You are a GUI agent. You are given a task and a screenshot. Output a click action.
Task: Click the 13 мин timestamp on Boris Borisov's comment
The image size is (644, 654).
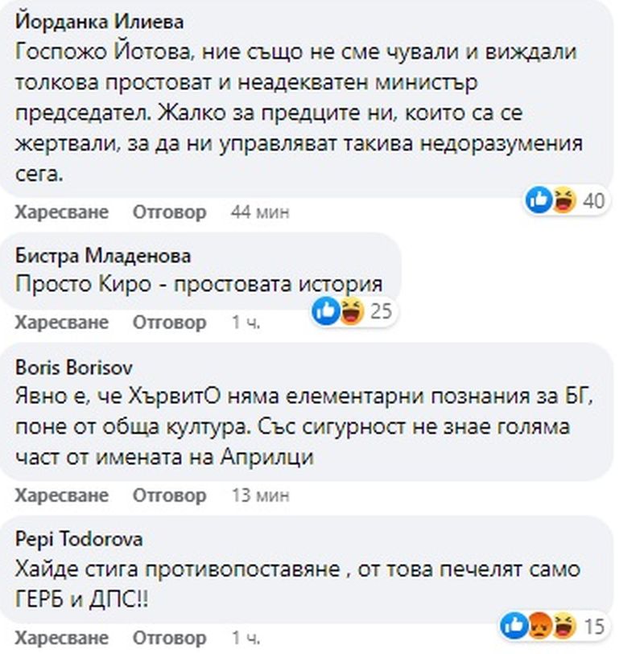[259, 495]
